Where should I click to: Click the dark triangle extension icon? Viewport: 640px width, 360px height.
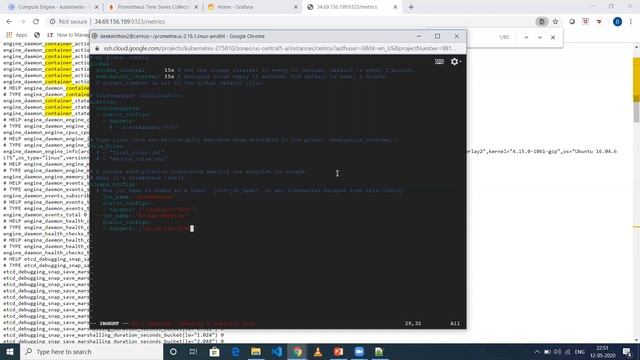tap(599, 22)
